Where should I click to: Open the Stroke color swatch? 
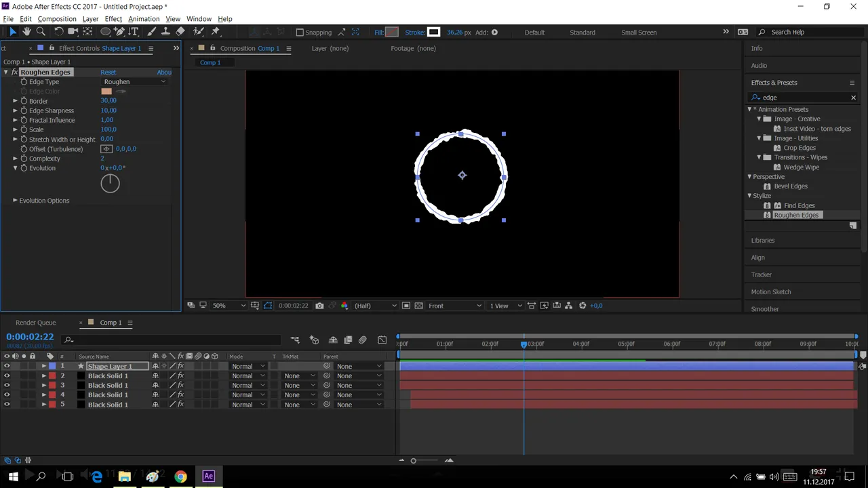click(433, 32)
